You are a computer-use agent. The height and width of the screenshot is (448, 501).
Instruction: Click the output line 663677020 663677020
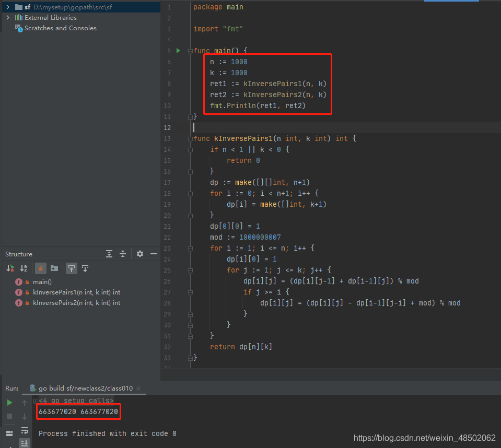click(78, 411)
